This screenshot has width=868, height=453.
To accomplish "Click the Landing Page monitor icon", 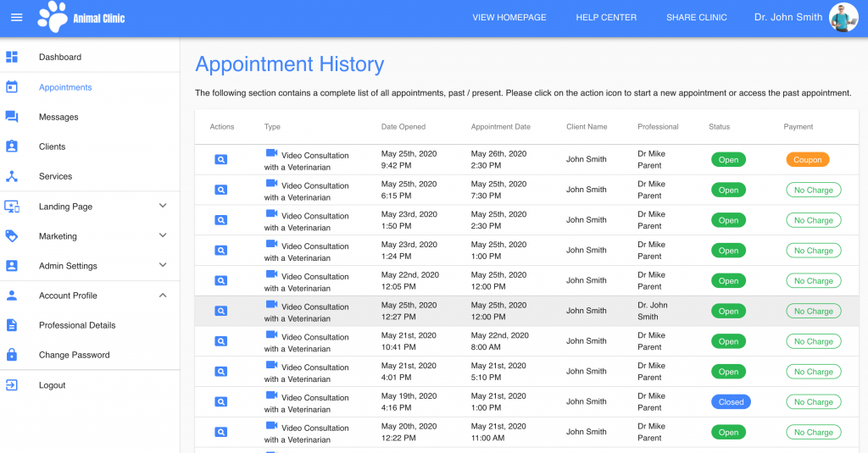I will (x=12, y=207).
